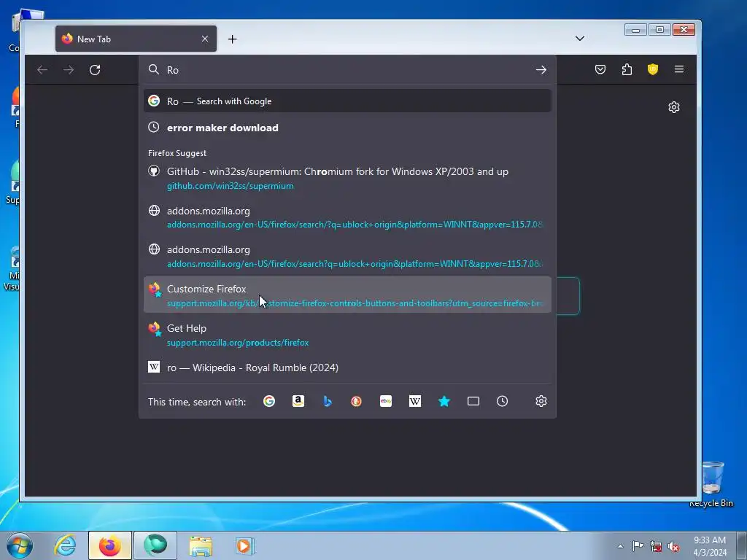Open the new tab personalize gear icon
Screen dimensions: 747x560
coord(673,107)
